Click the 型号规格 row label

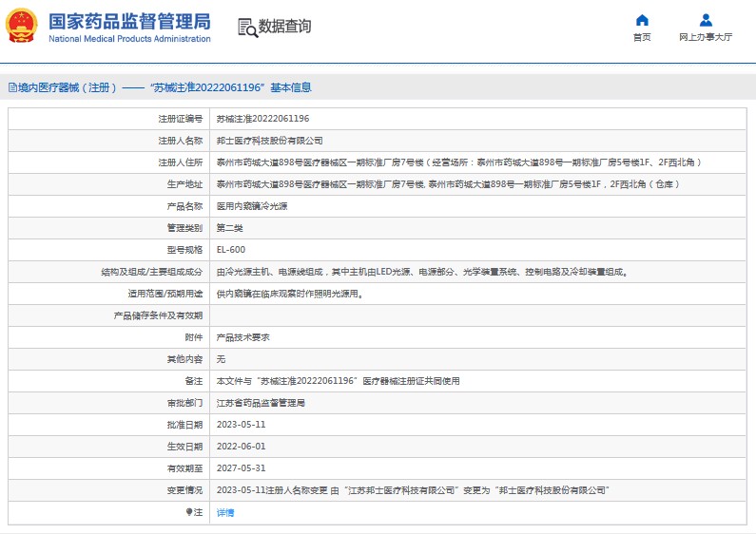[x=184, y=250]
